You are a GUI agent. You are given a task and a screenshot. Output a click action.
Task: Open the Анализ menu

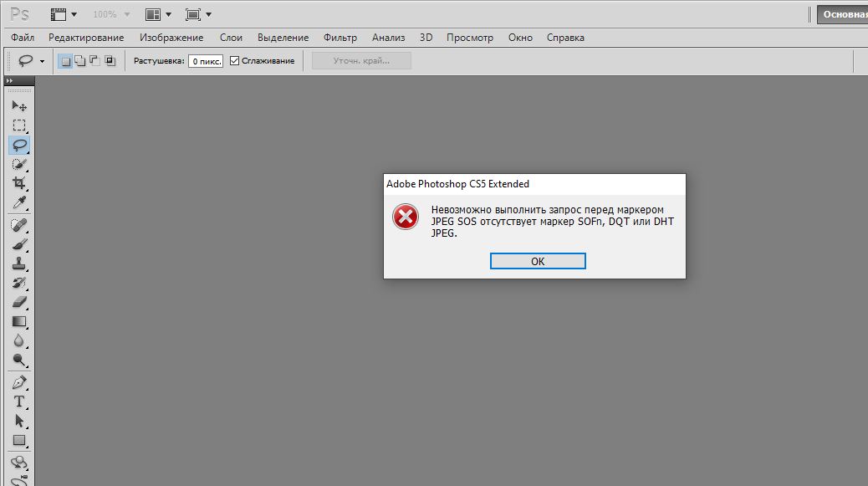(x=389, y=38)
